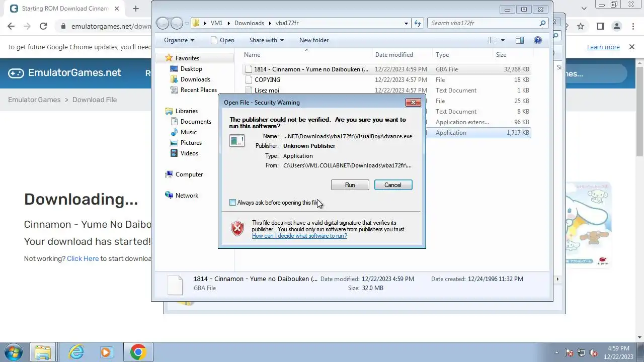Toggle 'Always ask before opening this file' checkbox
The image size is (644, 362).
[232, 203]
